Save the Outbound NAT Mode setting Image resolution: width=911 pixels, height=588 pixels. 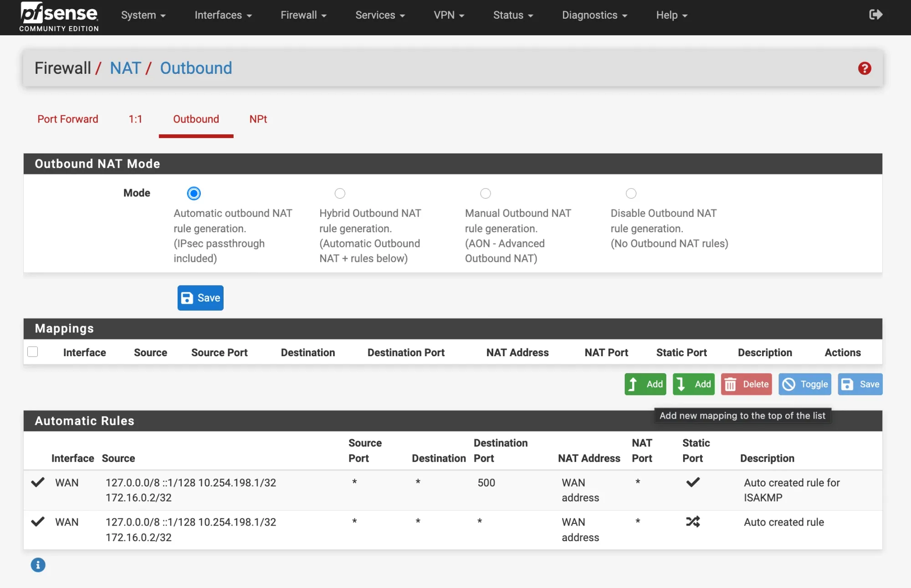pos(200,298)
